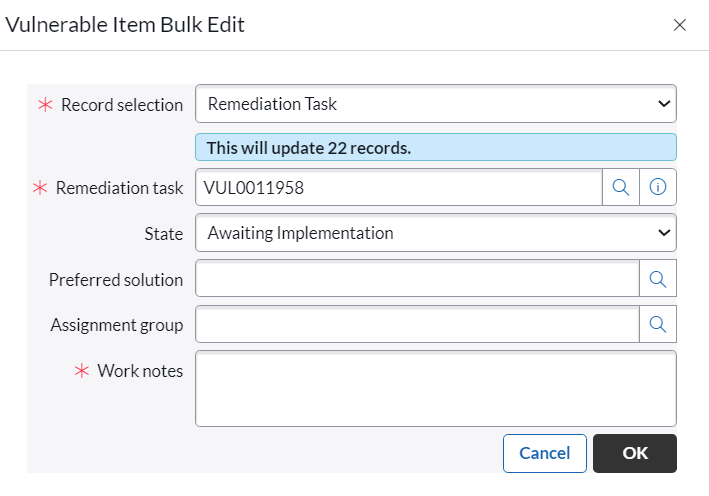The width and height of the screenshot is (709, 496).
Task: Focus the Preferred solution text field
Action: [417, 279]
